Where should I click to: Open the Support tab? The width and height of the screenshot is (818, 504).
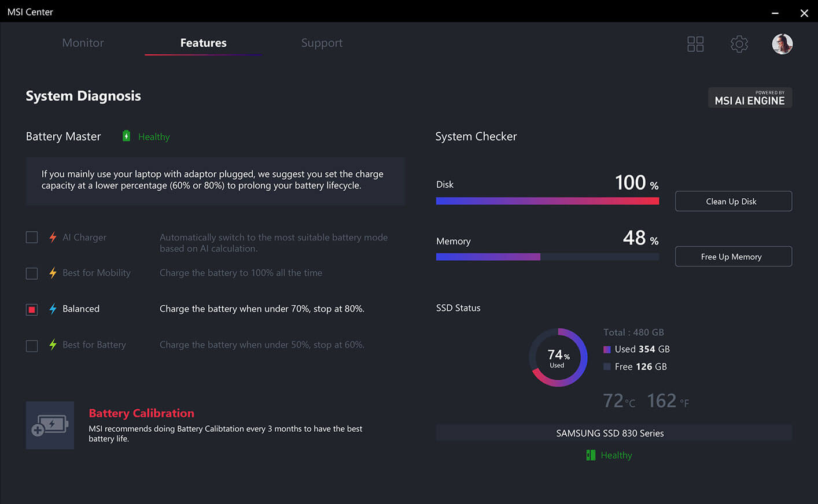click(x=322, y=43)
